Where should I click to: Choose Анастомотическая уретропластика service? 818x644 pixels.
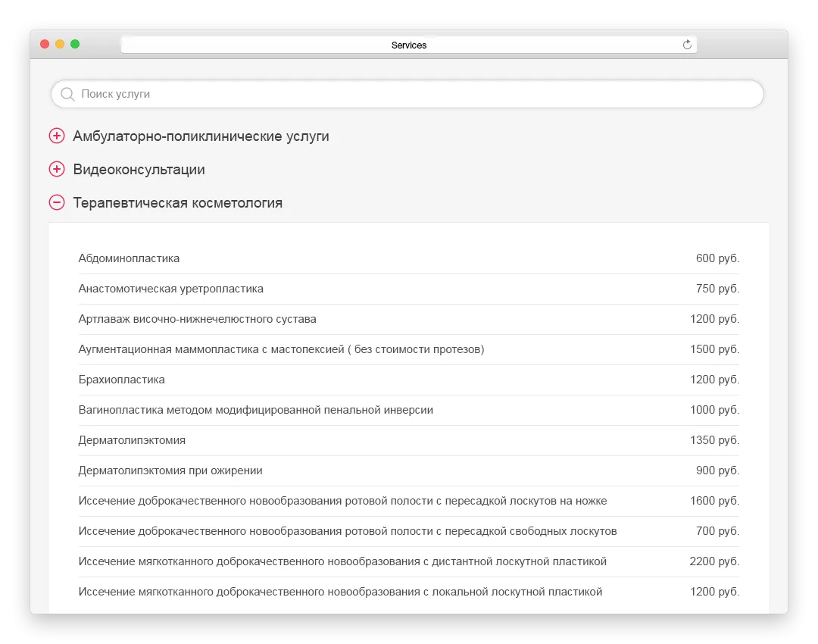tap(408, 289)
